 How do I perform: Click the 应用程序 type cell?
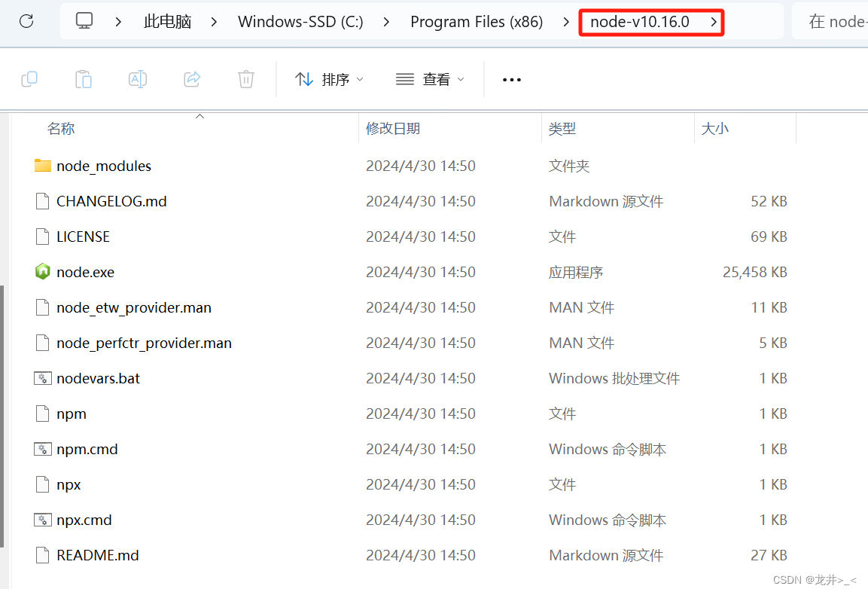[576, 273]
